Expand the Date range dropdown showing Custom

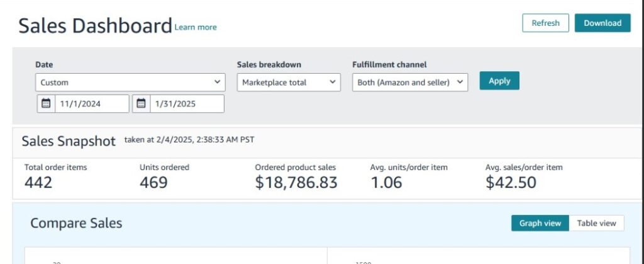click(130, 83)
